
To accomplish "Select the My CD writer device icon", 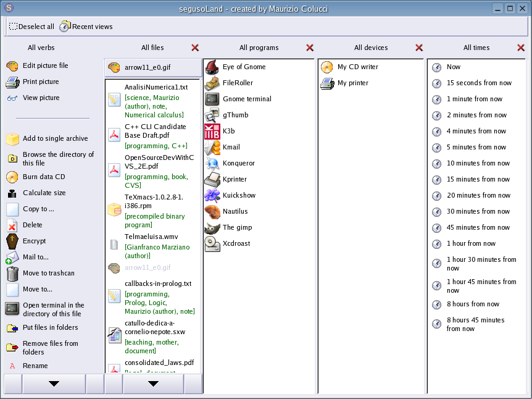I will (x=327, y=67).
